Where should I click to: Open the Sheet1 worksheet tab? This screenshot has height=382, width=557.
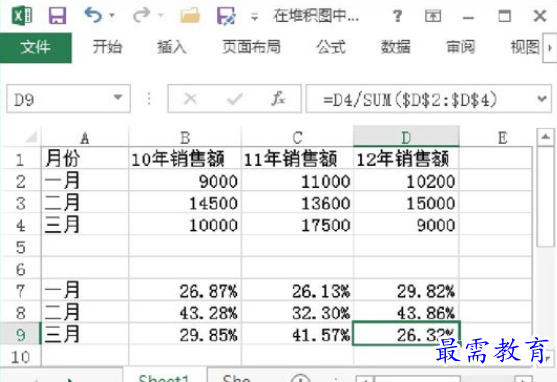[164, 376]
